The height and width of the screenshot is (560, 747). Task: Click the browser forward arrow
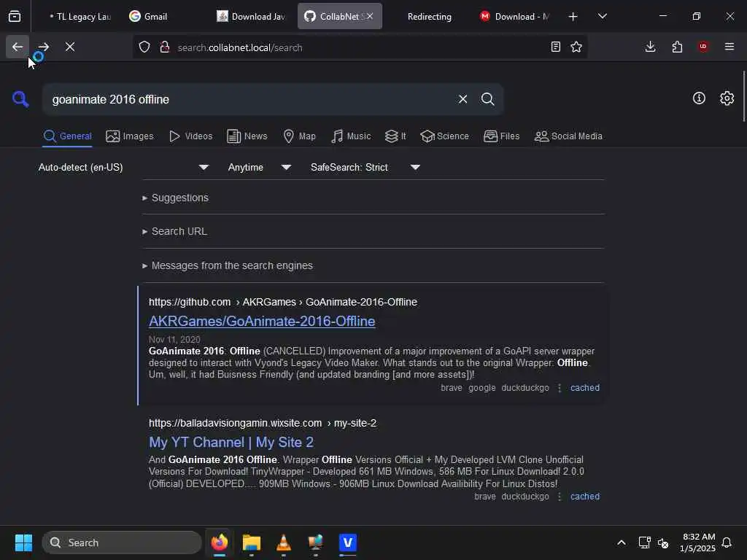[x=44, y=47]
